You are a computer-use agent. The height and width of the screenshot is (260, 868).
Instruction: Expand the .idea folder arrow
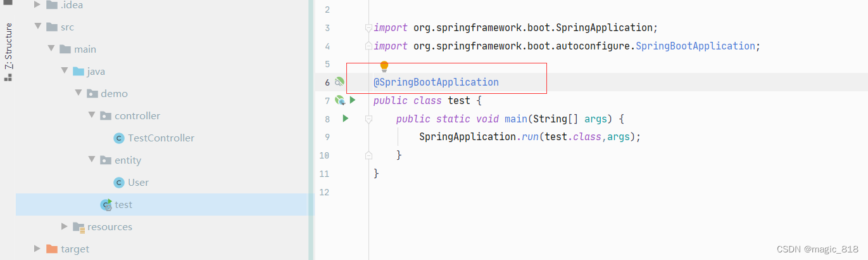[x=37, y=5]
